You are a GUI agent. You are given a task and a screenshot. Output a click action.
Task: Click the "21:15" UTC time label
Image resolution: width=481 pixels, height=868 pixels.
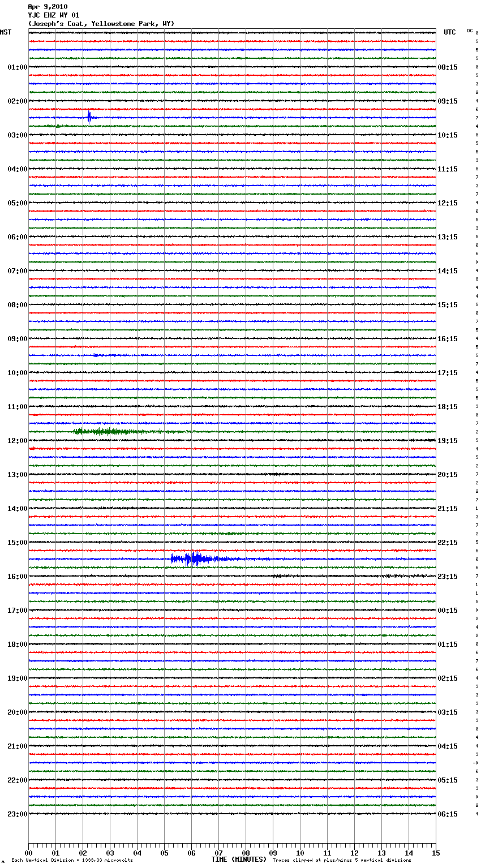pos(448,509)
